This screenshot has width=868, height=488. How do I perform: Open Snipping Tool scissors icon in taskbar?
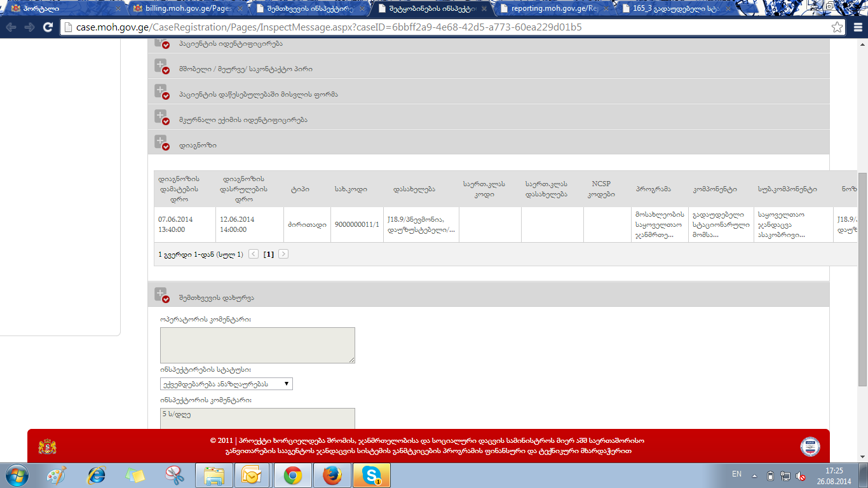point(174,475)
